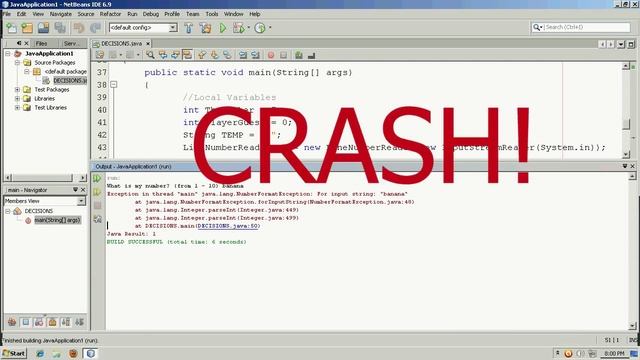Viewport: 640px width, 360px height.
Task: Select DECISIONS.java file in project tree
Action: pos(70,80)
